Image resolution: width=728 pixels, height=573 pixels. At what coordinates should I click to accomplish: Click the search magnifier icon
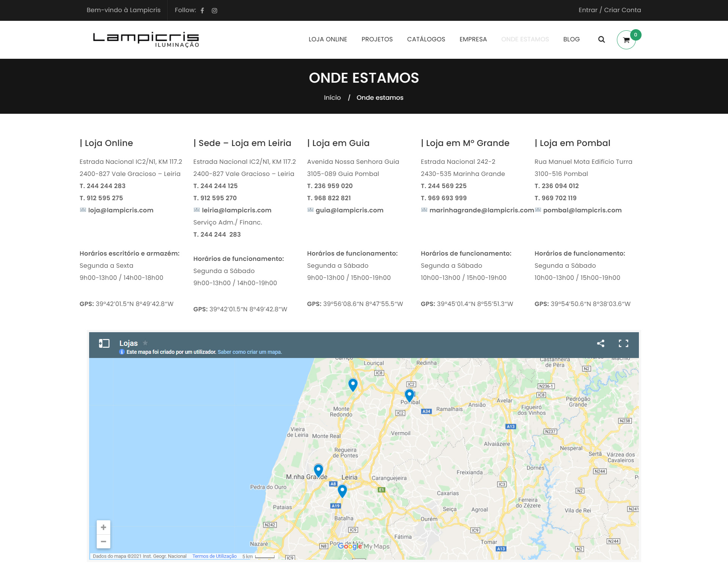(x=601, y=39)
